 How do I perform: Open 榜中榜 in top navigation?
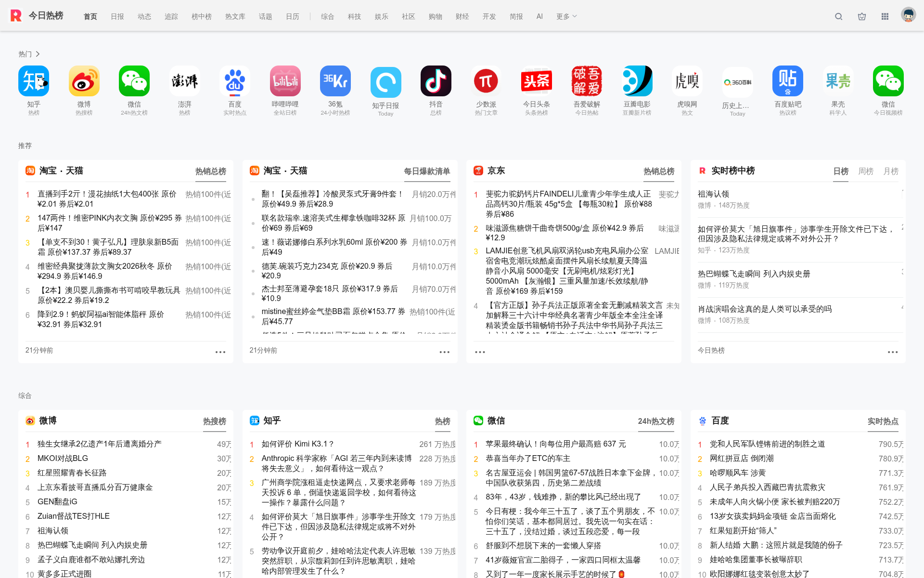[202, 16]
